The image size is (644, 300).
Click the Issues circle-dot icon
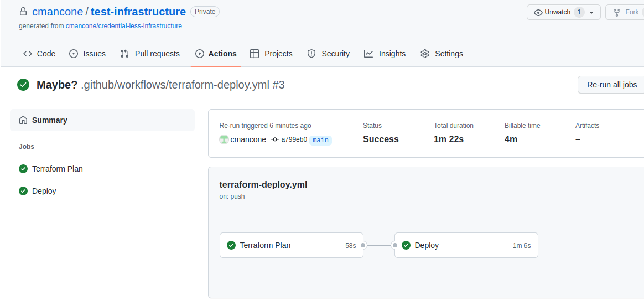(74, 54)
